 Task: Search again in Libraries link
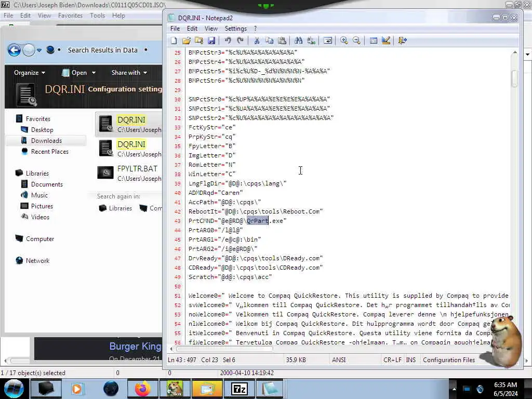(115, 208)
